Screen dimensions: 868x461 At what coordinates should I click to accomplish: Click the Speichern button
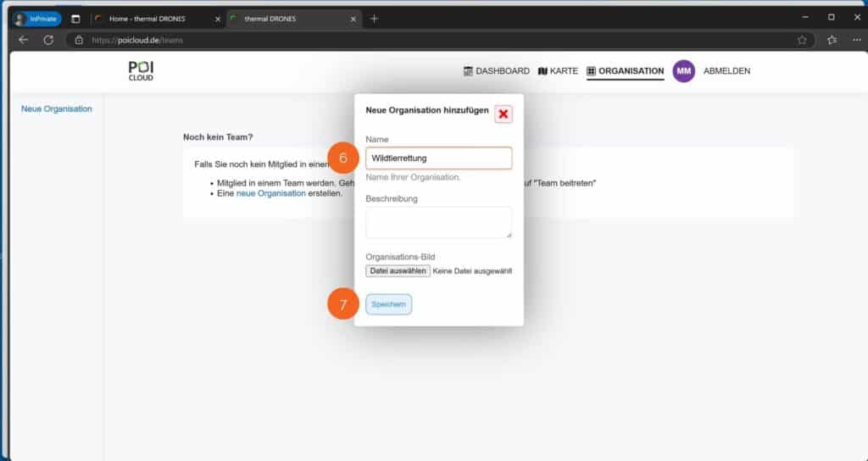click(x=388, y=304)
